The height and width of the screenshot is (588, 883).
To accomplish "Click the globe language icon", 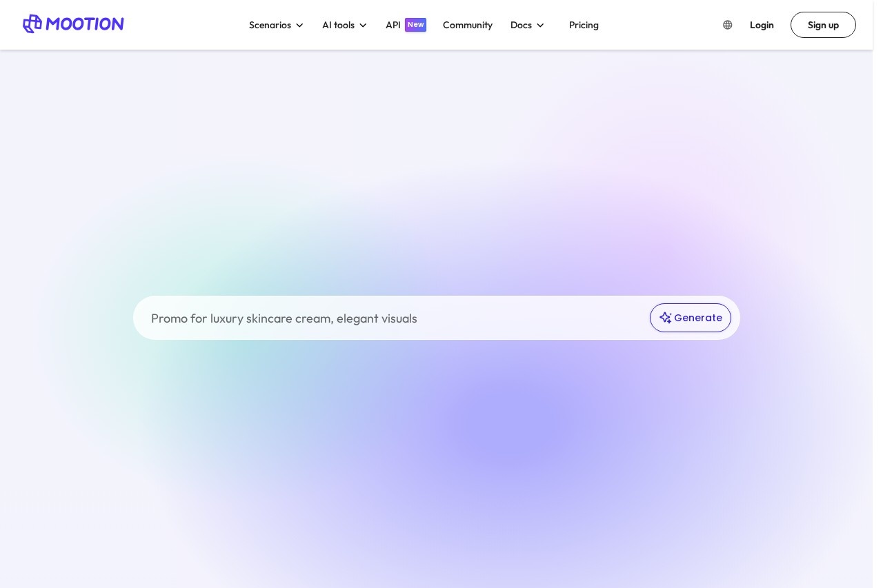I will coord(727,25).
